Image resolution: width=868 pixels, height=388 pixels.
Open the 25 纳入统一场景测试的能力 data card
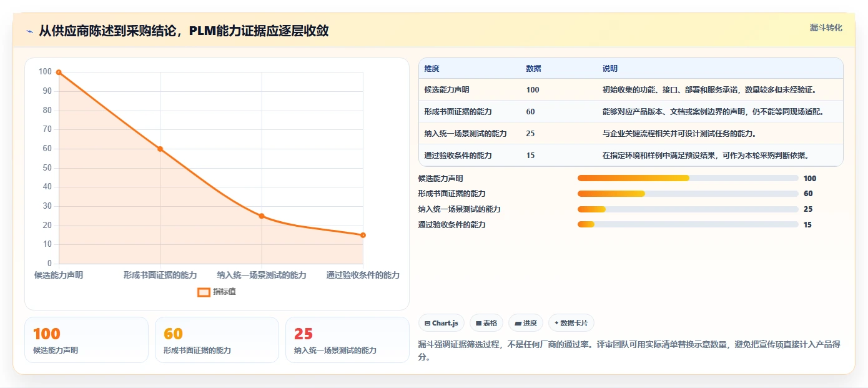pos(347,340)
